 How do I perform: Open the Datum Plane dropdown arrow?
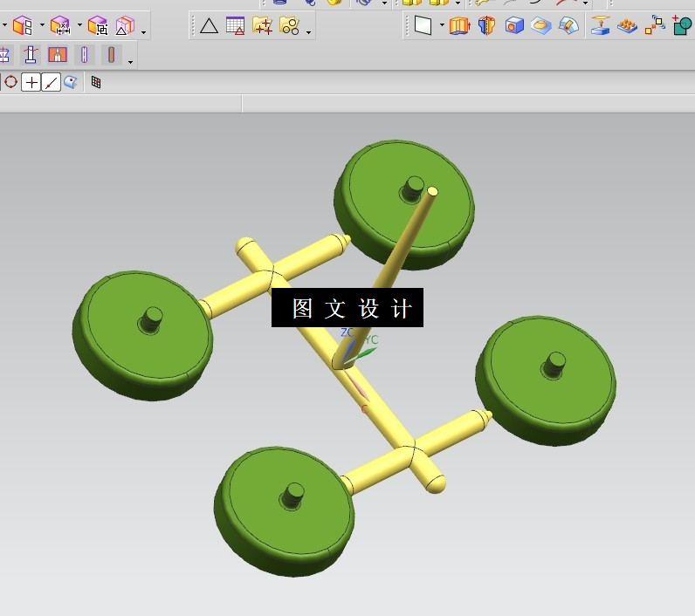coord(442,25)
